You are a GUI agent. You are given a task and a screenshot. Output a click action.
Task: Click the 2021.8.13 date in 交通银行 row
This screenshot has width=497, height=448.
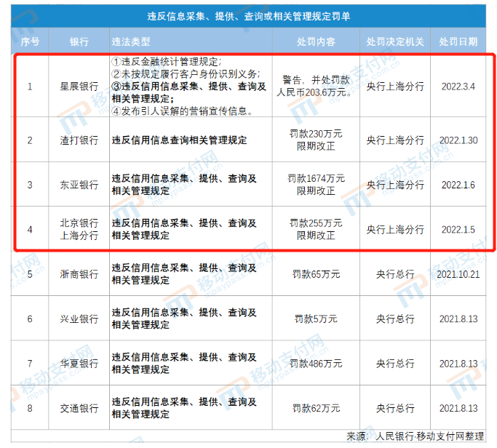click(x=458, y=408)
